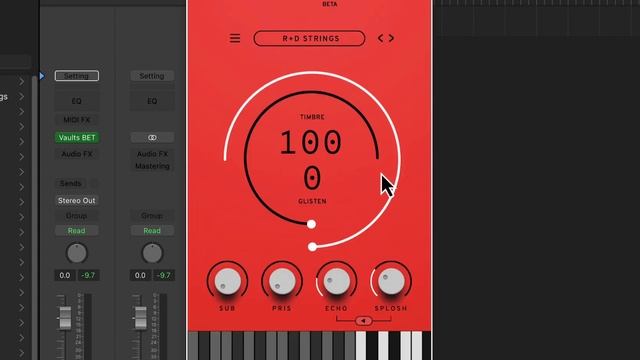
Task: Click the -9.7 peak display on first strip
Action: tap(88, 276)
